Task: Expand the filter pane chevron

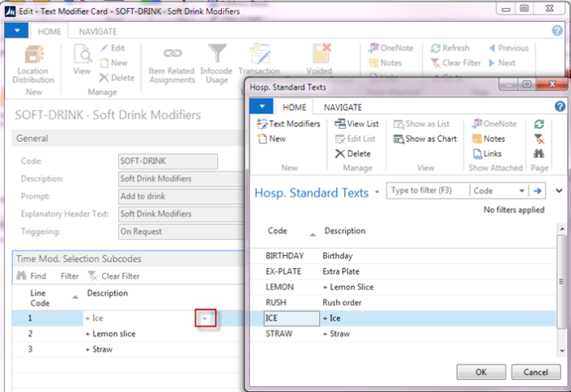Action: click(559, 191)
